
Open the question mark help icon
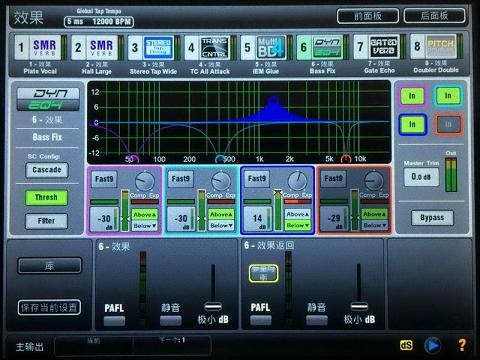462,345
